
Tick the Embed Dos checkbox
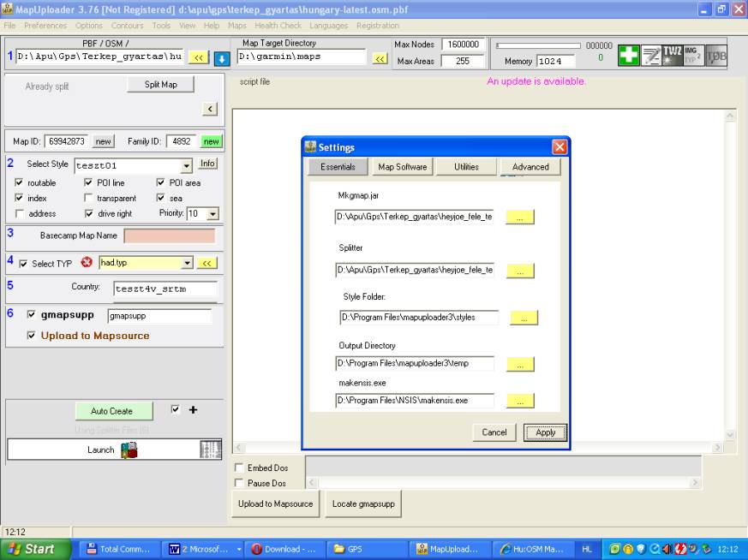pos(239,468)
